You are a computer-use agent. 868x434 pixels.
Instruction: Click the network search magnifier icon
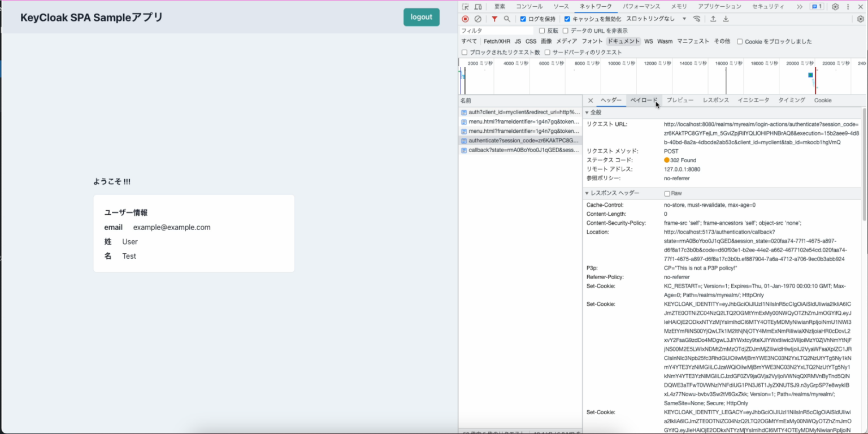coord(507,19)
